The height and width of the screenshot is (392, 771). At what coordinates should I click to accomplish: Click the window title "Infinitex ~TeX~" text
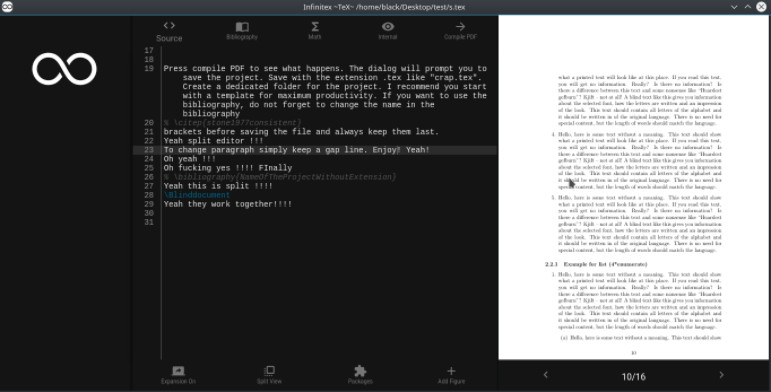[384, 7]
